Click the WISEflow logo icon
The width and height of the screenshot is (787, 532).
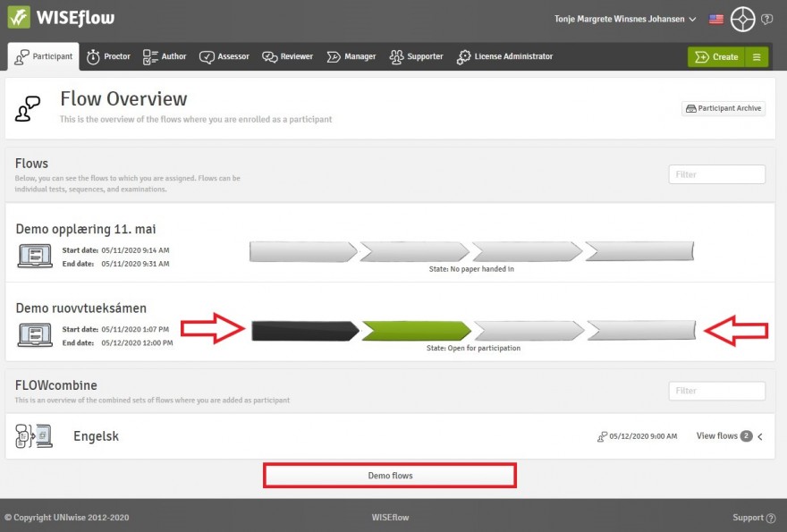(x=19, y=18)
